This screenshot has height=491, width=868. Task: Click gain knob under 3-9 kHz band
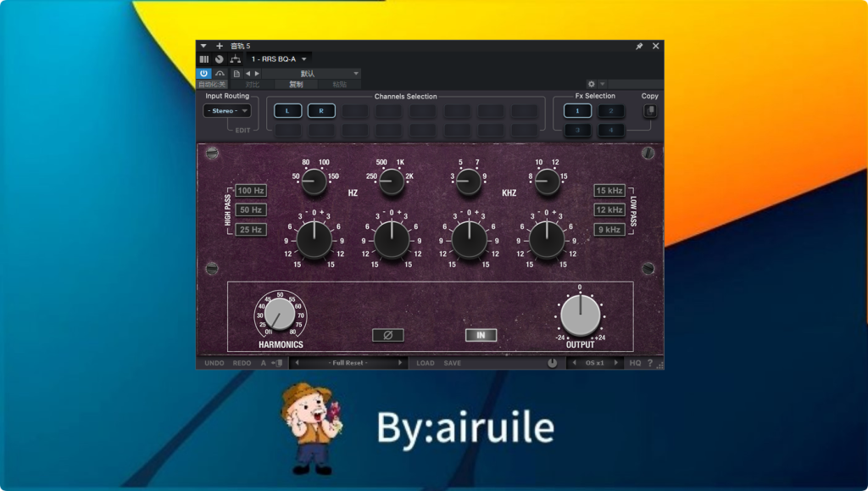(469, 240)
